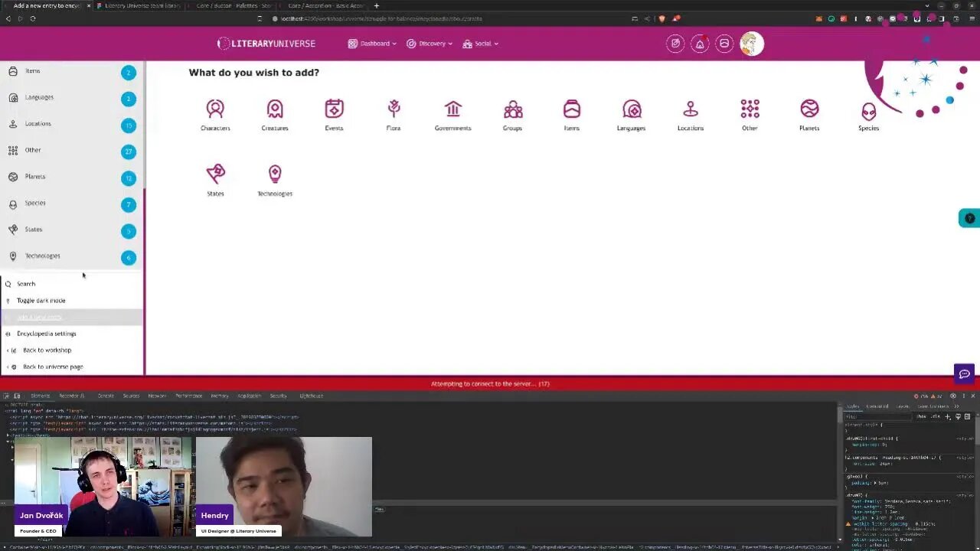Open the Dashboard dropdown menu
980x551 pixels.
[372, 44]
